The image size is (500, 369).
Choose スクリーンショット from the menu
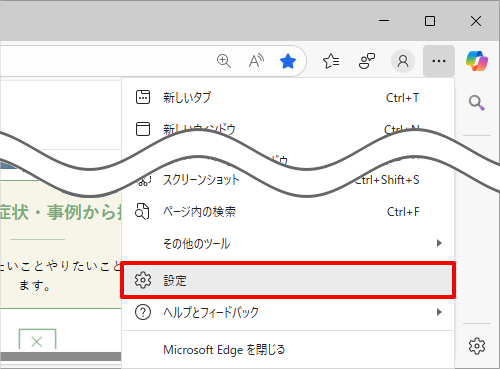[288, 180]
